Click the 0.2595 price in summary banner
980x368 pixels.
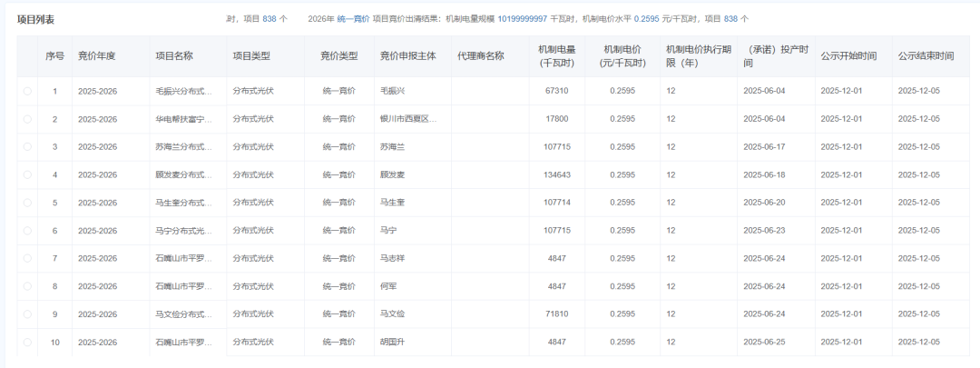tap(647, 19)
